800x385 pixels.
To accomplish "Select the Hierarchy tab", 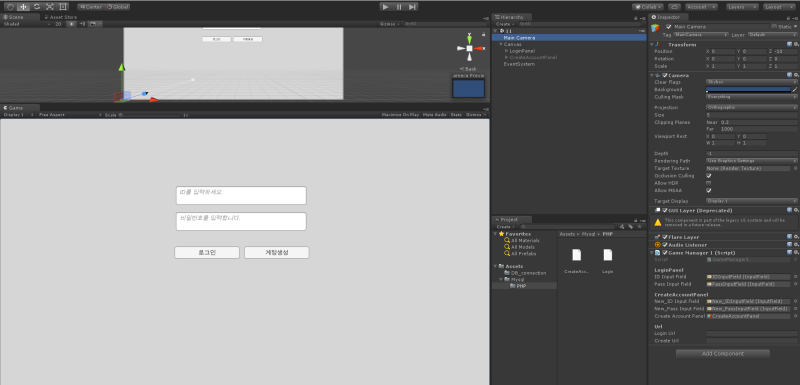I will pos(512,17).
